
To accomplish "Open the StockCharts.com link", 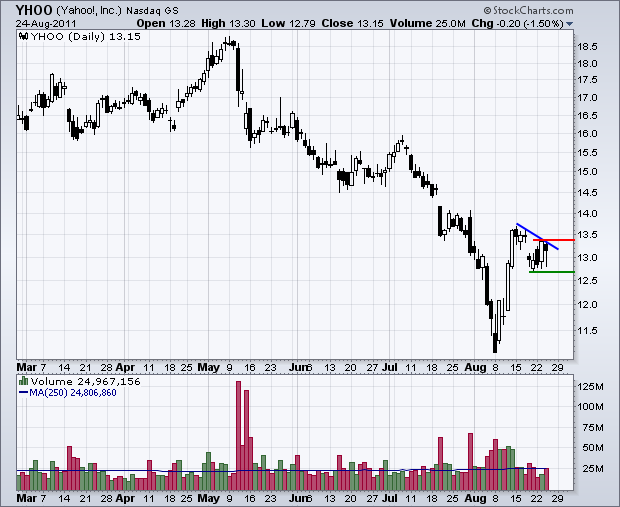I will pyautogui.click(x=533, y=10).
